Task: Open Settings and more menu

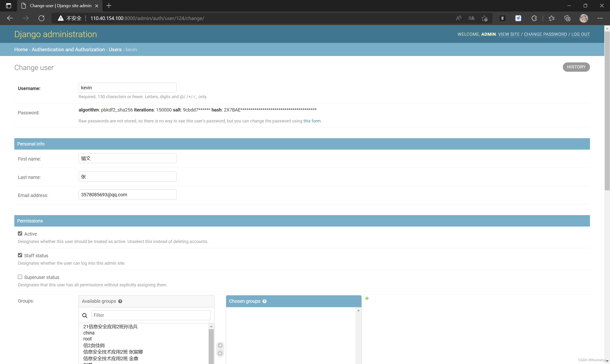Action: coord(600,18)
